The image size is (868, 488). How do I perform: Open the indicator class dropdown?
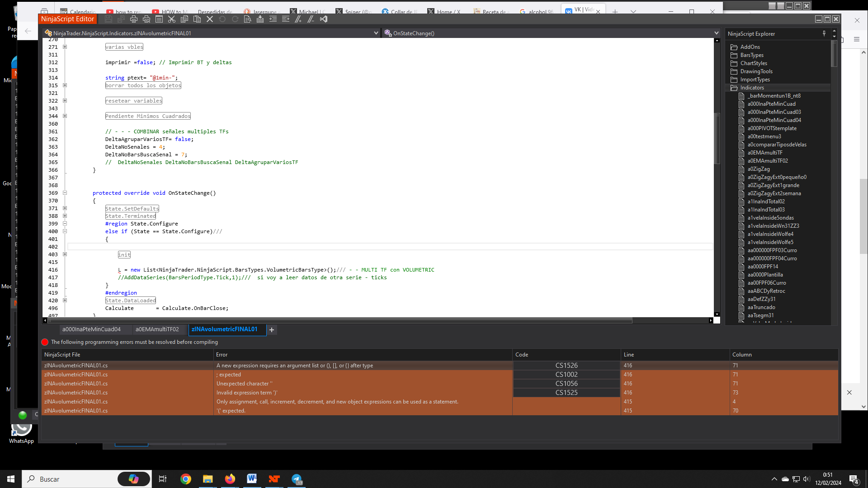point(376,33)
